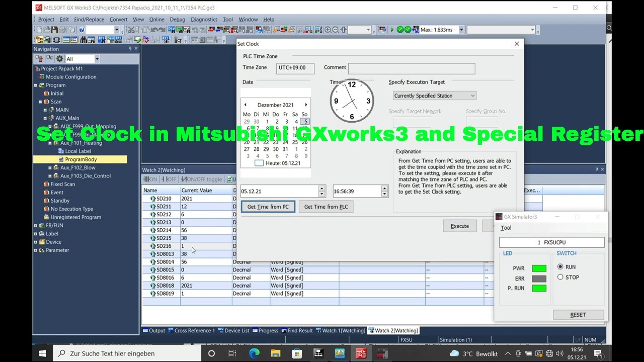Viewport: 644px width, 362px height.
Task: Click the blue Help question mark icon
Action: (x=81, y=30)
